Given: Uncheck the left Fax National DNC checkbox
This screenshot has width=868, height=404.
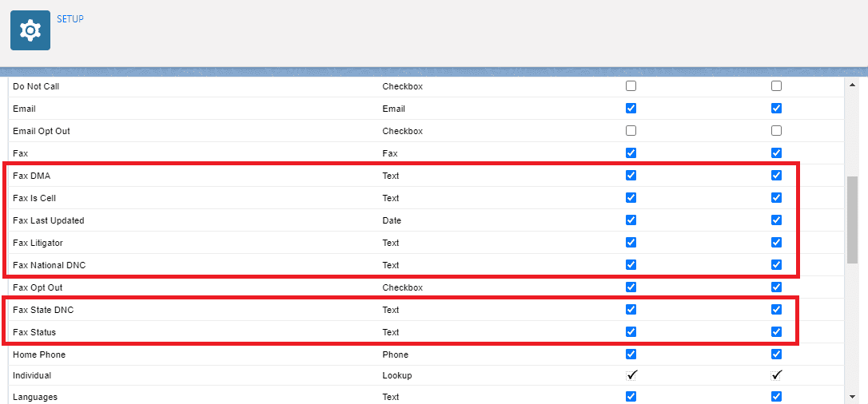Looking at the screenshot, I should pos(631,265).
